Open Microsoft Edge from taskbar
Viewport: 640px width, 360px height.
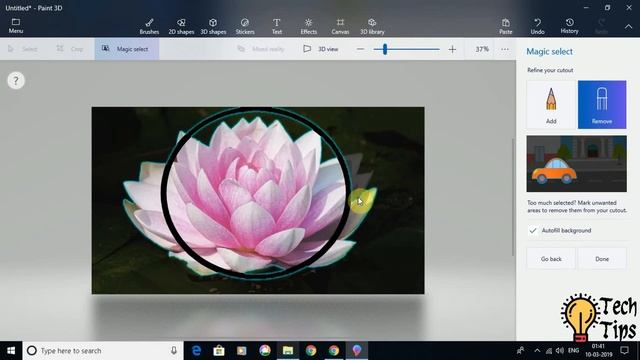[196, 351]
